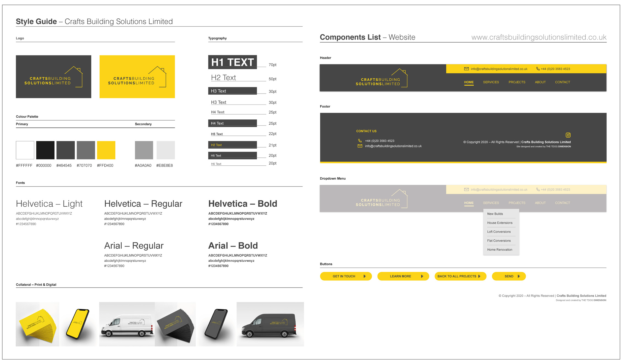Pick the #A0A0A0 secondary grey swatch
Screen dimensions: 625x364
coord(144,150)
